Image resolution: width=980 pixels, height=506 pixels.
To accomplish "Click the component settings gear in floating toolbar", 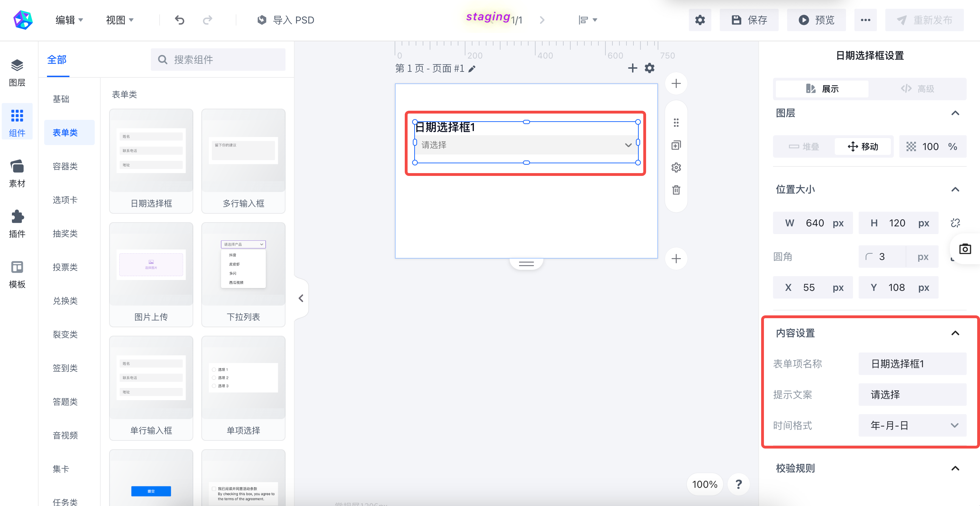I will coord(676,167).
